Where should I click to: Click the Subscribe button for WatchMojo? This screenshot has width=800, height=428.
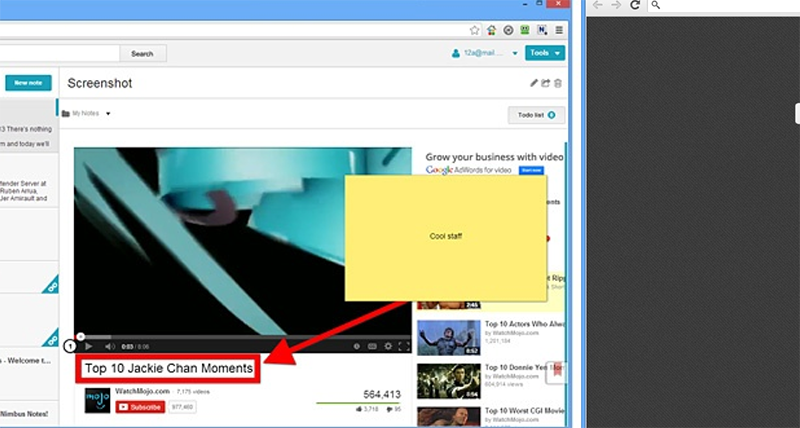(x=140, y=407)
